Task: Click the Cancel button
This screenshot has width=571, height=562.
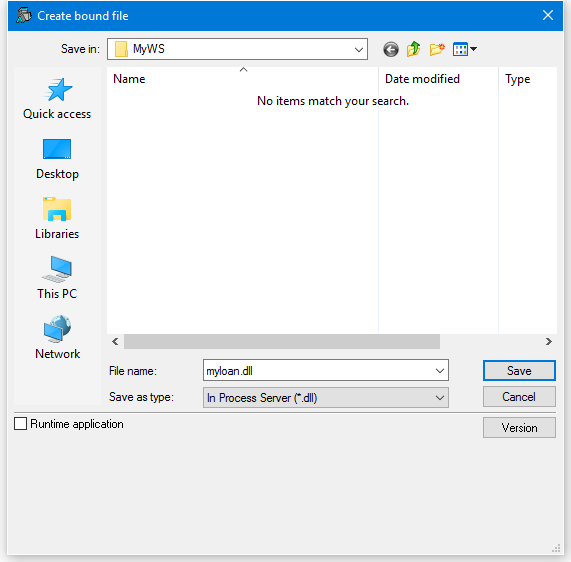Action: pyautogui.click(x=519, y=397)
